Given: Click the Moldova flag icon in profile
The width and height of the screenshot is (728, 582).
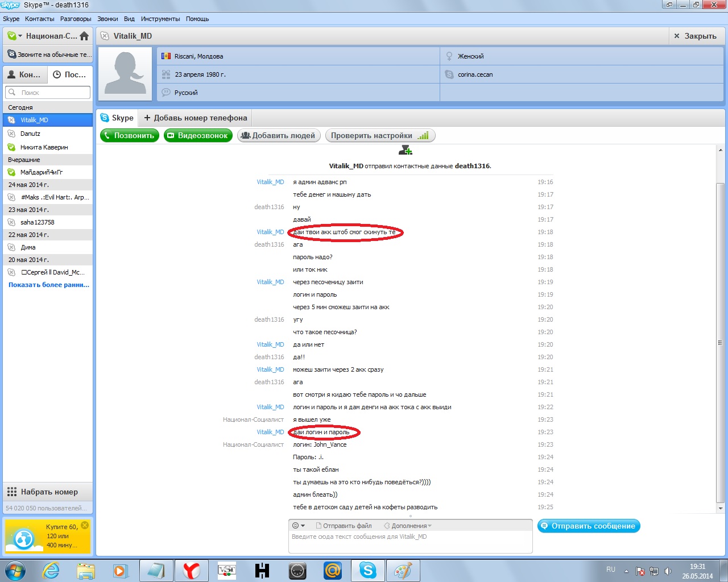Looking at the screenshot, I should tap(166, 56).
